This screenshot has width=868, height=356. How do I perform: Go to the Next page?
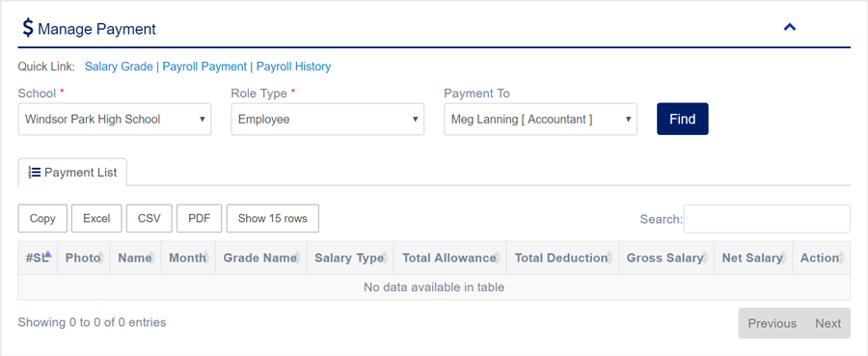click(828, 323)
